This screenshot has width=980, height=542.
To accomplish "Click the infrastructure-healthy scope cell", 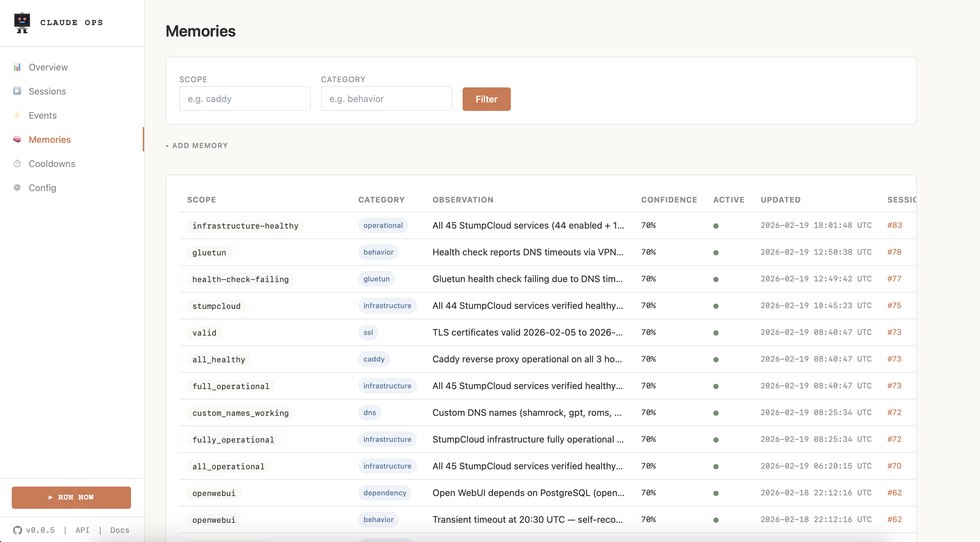I will (245, 226).
